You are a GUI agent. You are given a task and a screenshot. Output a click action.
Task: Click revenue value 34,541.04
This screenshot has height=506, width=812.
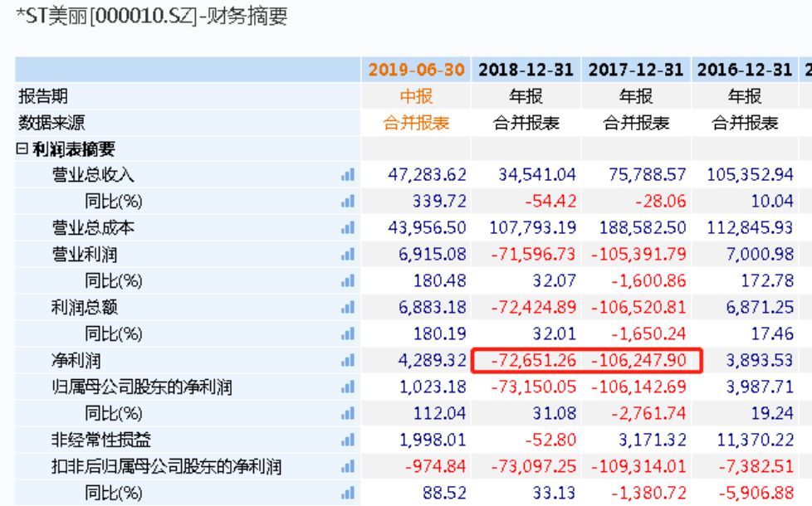[537, 175]
